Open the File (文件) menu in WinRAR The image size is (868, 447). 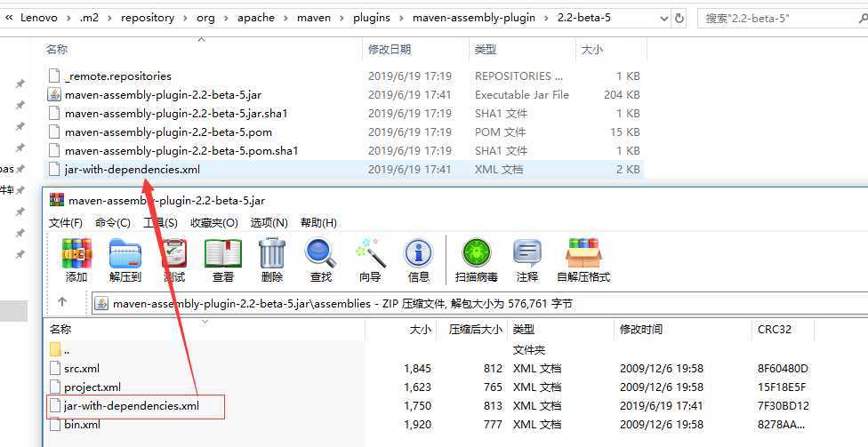coord(66,222)
